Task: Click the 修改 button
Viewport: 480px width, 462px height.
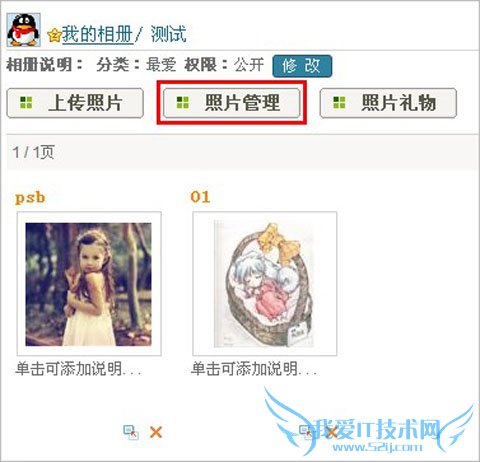Action: coord(302,66)
